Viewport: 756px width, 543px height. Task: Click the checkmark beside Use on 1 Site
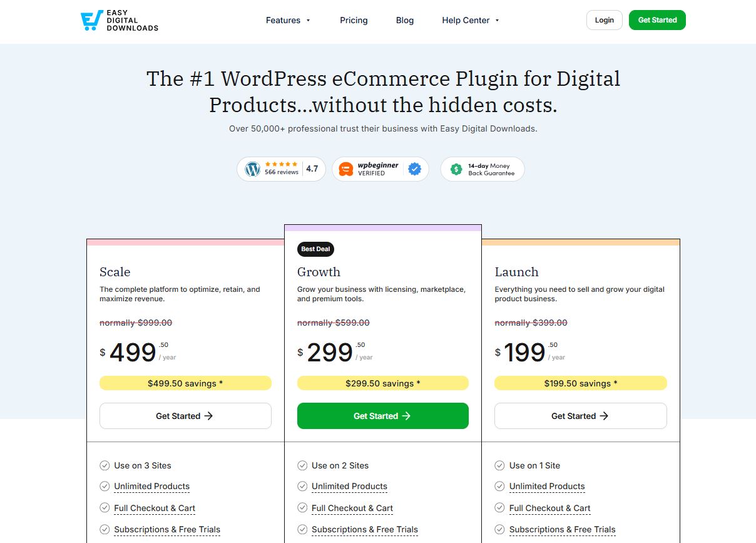500,465
